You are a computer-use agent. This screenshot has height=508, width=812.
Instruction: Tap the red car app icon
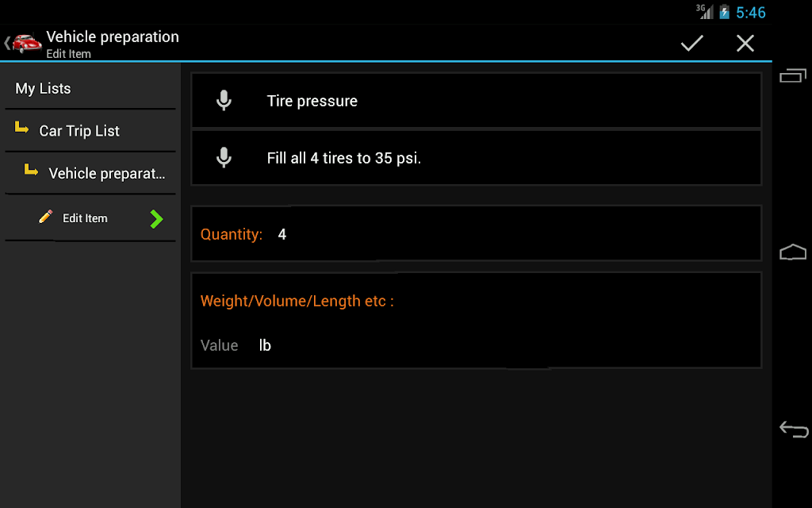pos(26,43)
